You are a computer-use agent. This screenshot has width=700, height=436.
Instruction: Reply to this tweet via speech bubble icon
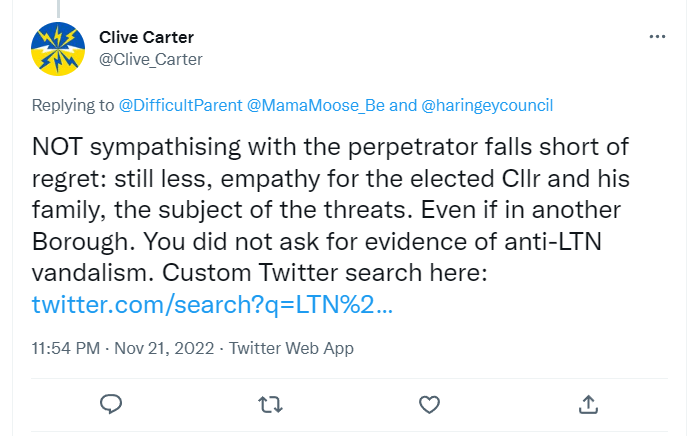pyautogui.click(x=111, y=404)
